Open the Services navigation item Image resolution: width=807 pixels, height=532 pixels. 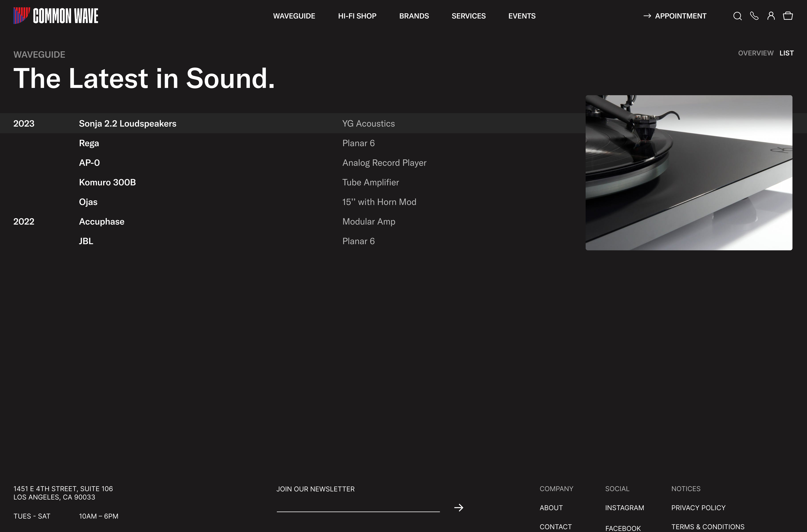[x=469, y=16]
